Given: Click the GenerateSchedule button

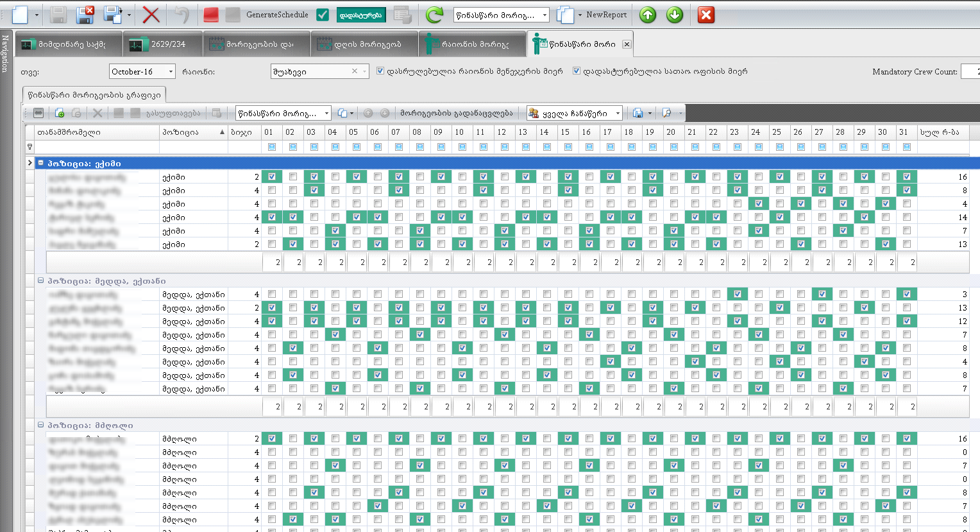Looking at the screenshot, I should pos(277,15).
